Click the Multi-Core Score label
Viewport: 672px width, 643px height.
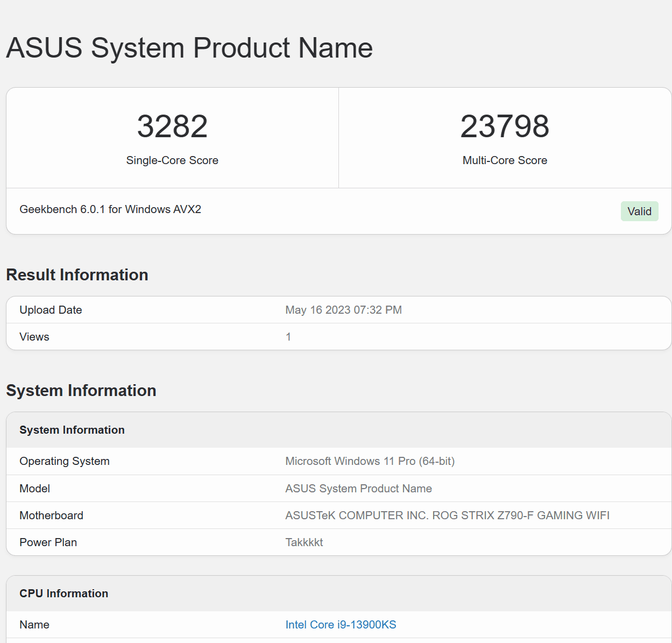[505, 160]
